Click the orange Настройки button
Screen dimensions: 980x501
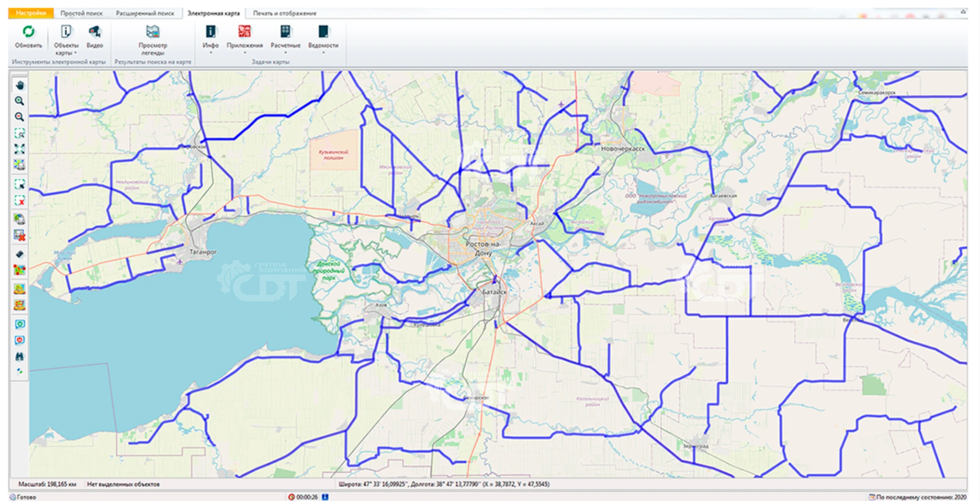(x=31, y=13)
